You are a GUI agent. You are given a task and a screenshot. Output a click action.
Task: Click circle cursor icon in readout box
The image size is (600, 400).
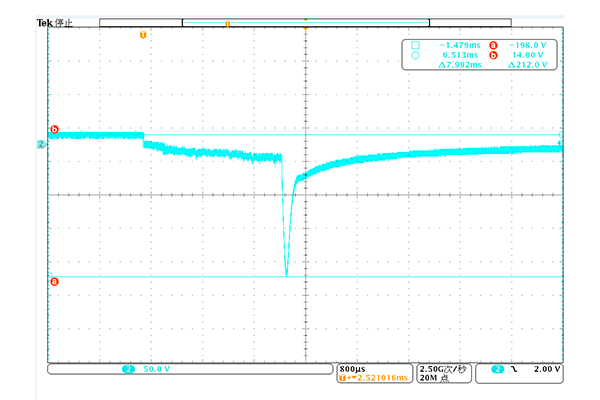click(413, 55)
